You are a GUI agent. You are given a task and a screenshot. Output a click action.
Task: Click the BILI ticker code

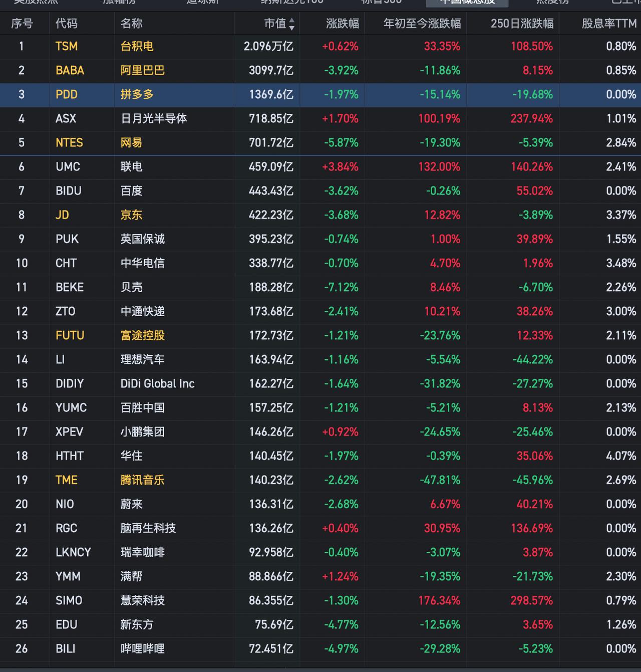(66, 648)
